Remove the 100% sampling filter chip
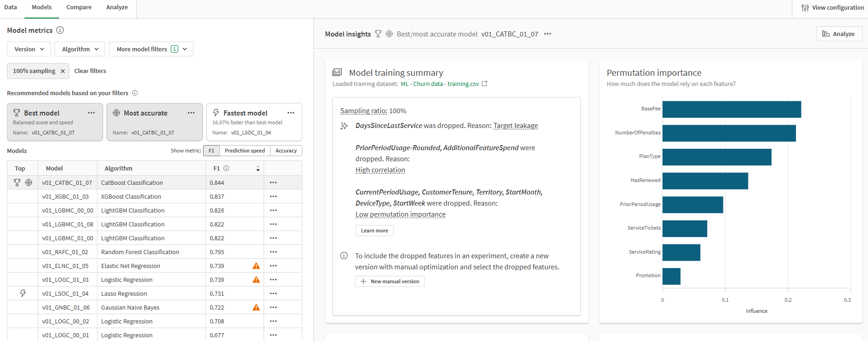The width and height of the screenshot is (868, 341). click(x=63, y=71)
